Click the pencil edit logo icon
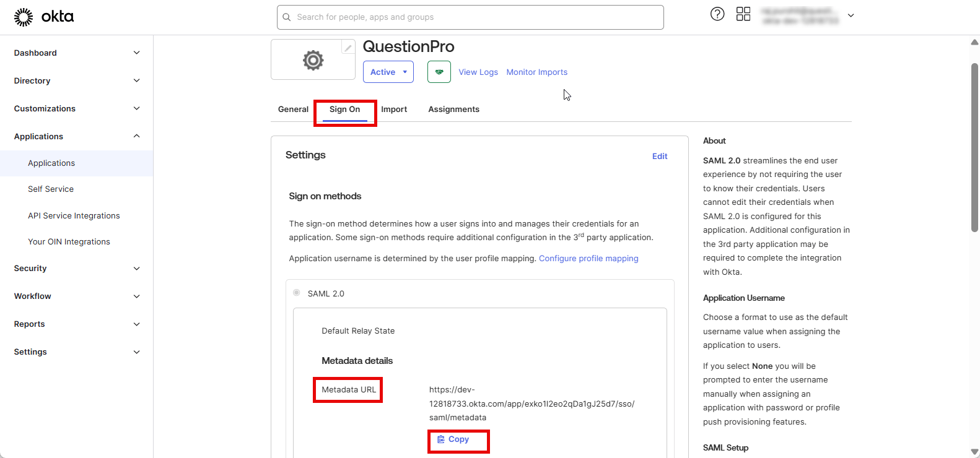980x458 pixels. pos(348,48)
